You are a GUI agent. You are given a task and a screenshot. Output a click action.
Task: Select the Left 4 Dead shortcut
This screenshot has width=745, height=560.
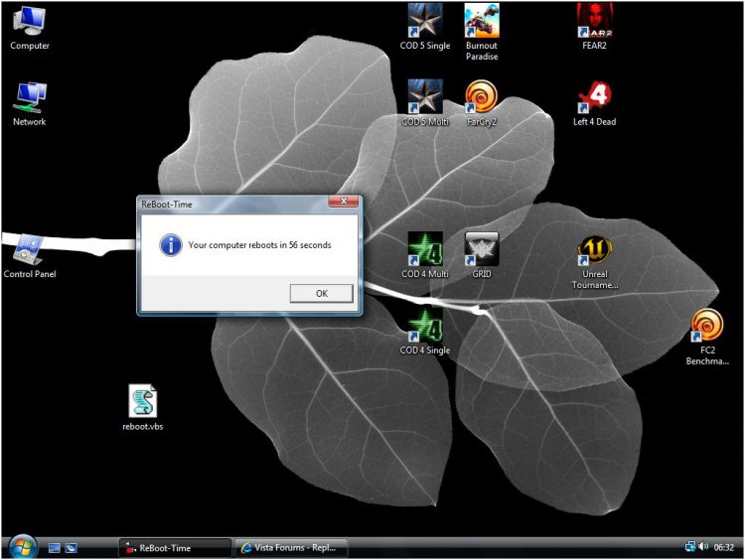pyautogui.click(x=594, y=97)
